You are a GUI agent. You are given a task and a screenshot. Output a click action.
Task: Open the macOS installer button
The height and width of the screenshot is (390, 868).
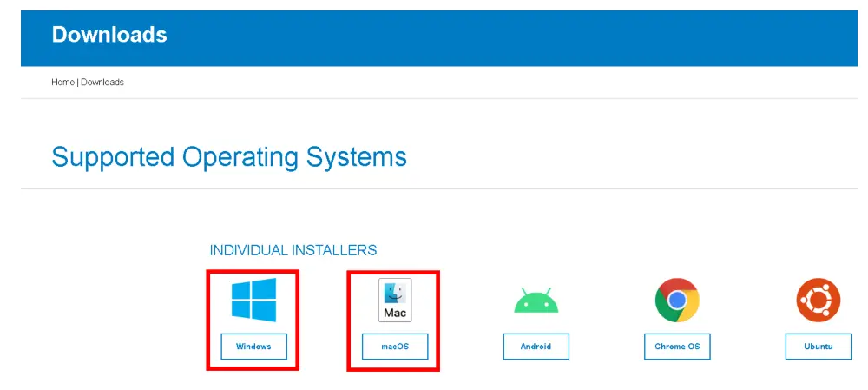(395, 347)
